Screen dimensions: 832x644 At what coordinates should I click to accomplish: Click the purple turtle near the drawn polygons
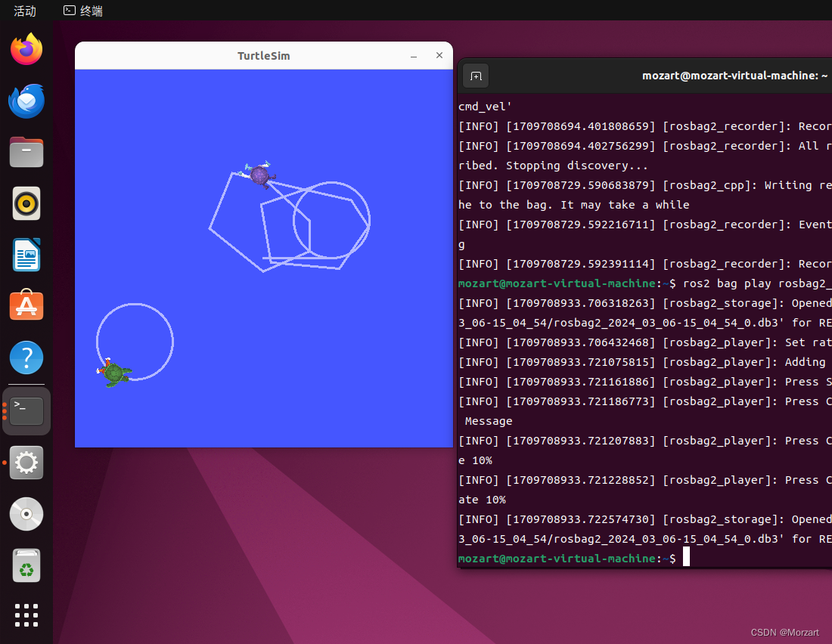pyautogui.click(x=260, y=176)
